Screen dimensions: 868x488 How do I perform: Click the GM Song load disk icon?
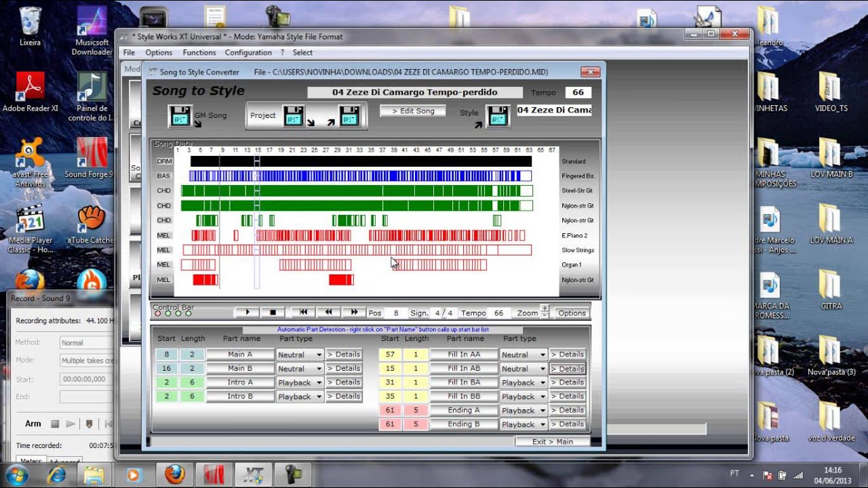[x=180, y=116]
